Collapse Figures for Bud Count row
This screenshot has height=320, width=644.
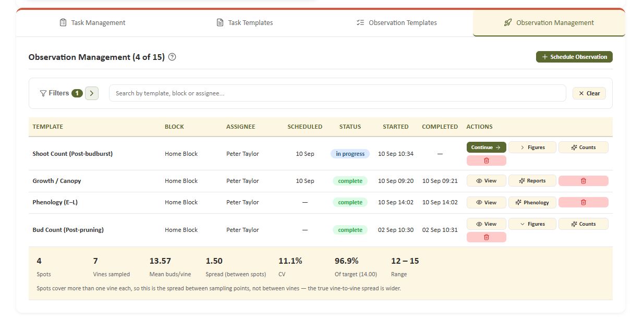pos(532,224)
